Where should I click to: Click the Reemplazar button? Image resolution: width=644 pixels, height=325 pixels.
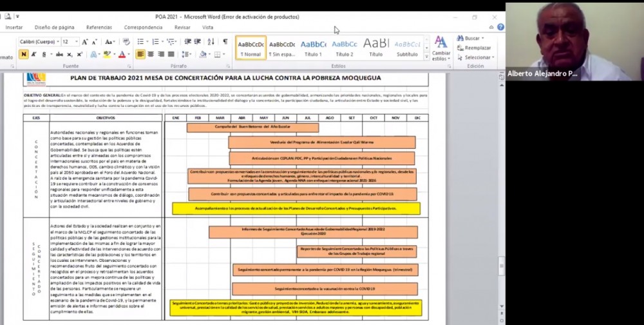[x=477, y=48]
